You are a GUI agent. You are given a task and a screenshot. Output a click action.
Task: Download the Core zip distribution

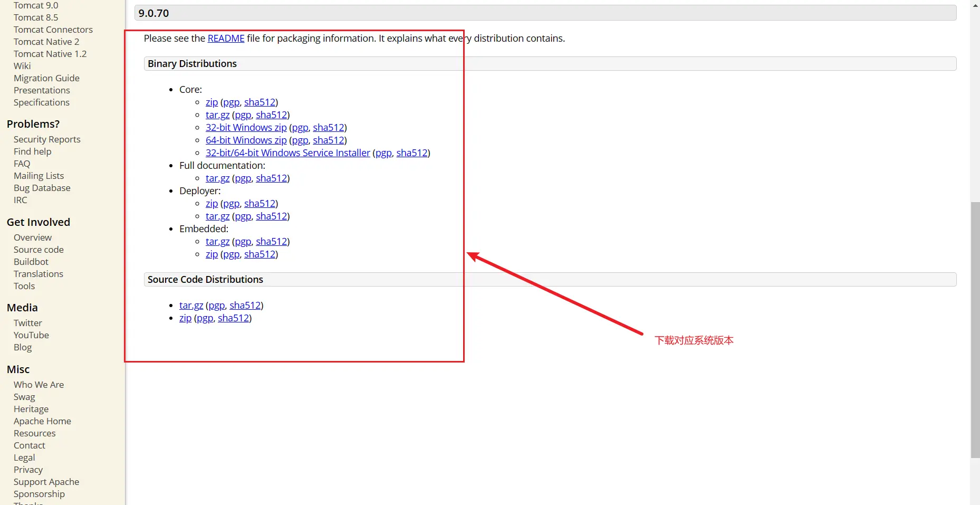(x=212, y=102)
